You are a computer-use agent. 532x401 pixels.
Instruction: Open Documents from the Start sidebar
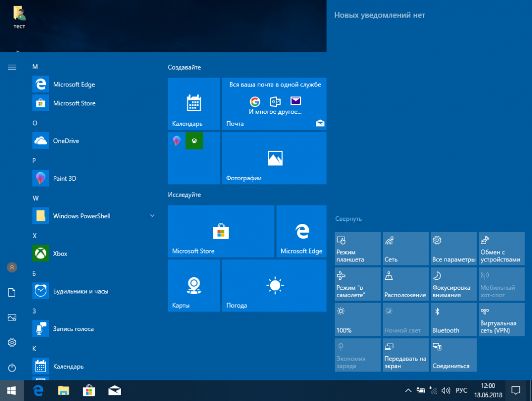click(x=12, y=292)
